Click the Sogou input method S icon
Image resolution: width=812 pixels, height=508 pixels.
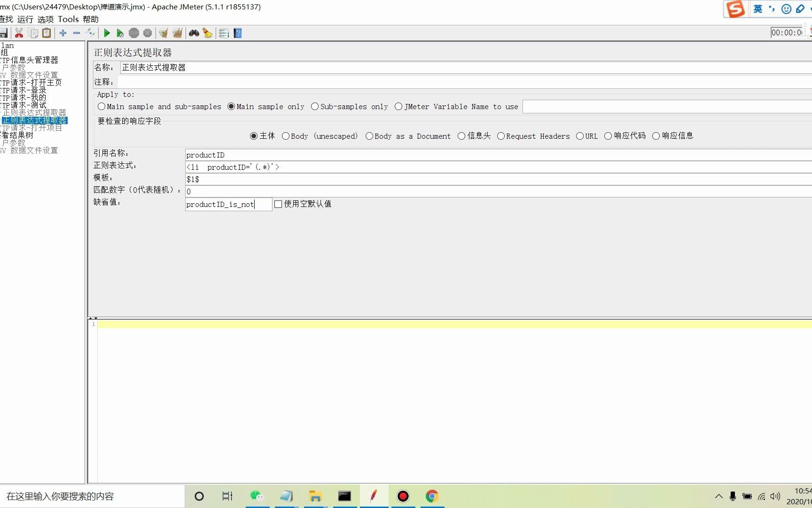pyautogui.click(x=735, y=9)
